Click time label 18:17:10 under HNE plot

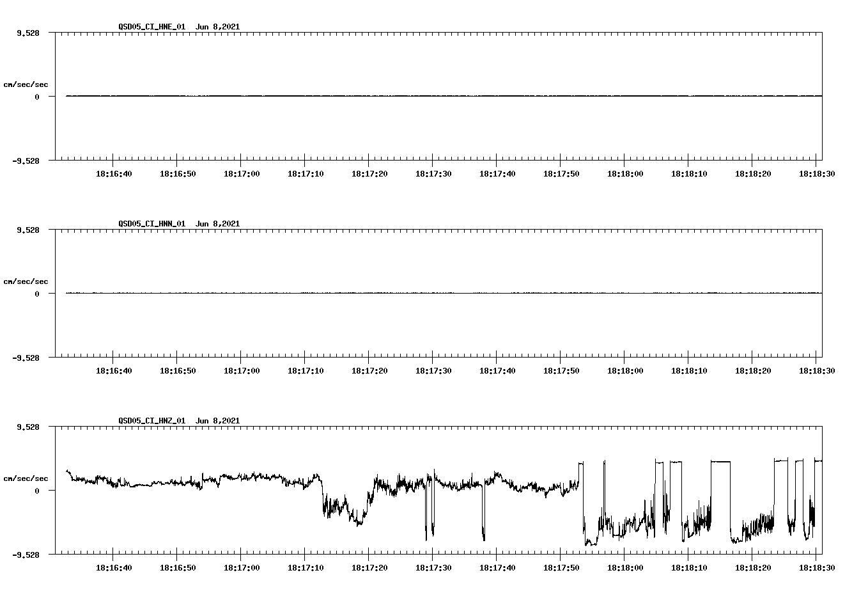point(306,174)
